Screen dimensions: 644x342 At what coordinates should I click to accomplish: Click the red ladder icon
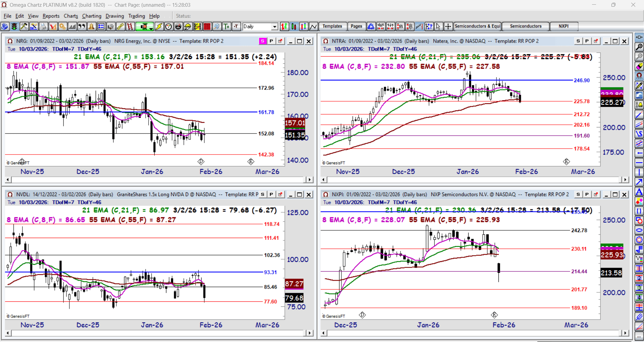click(x=130, y=26)
